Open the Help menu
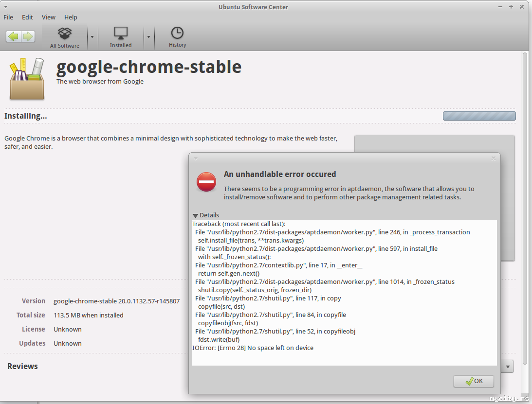The height and width of the screenshot is (404, 532). pos(71,17)
